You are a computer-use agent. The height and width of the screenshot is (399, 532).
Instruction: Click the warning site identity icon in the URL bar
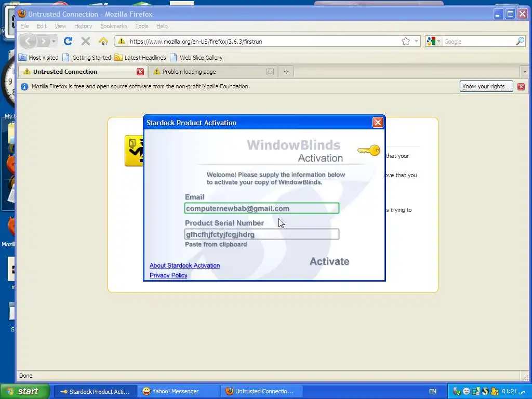point(121,41)
